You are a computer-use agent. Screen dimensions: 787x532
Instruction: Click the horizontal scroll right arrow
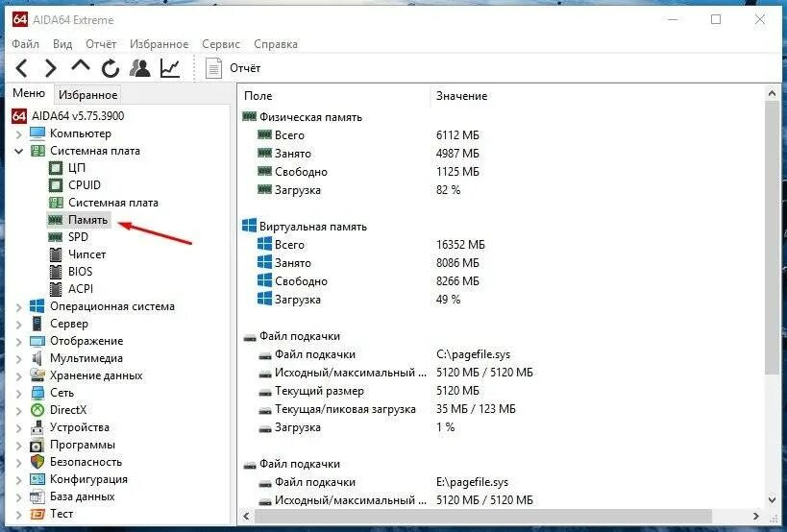(756, 516)
